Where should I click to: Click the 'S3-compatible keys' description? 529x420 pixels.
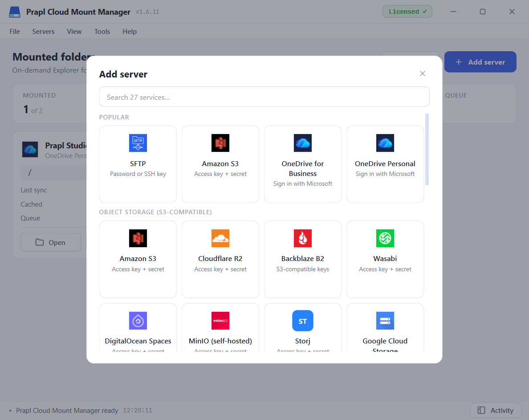303,269
